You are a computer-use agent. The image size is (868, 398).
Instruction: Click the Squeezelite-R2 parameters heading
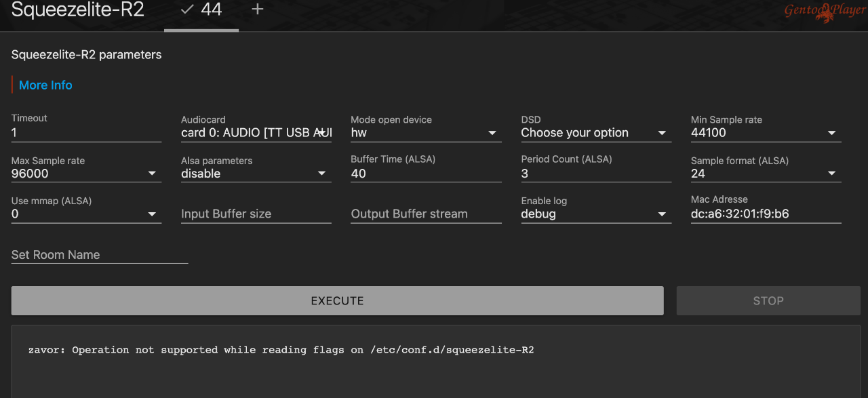coord(87,55)
